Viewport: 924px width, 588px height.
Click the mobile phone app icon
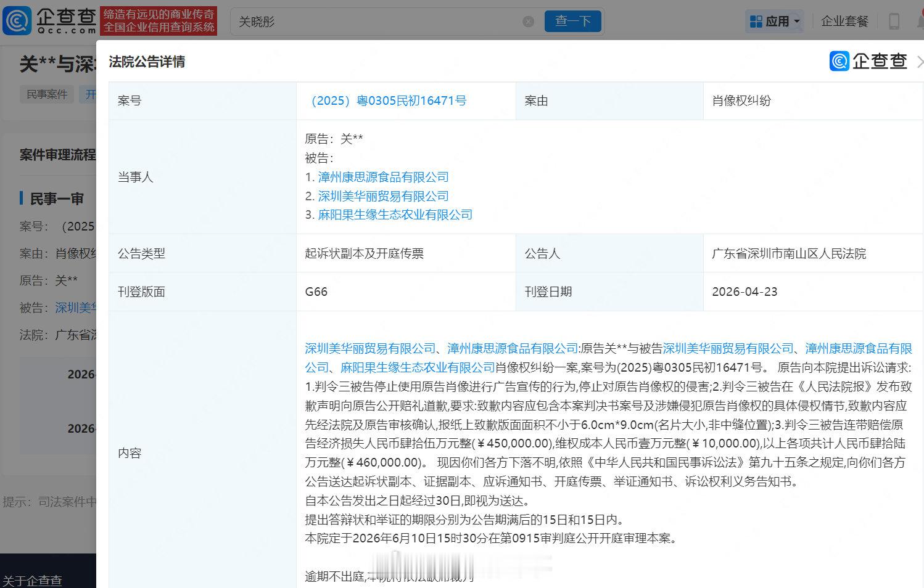tap(894, 20)
